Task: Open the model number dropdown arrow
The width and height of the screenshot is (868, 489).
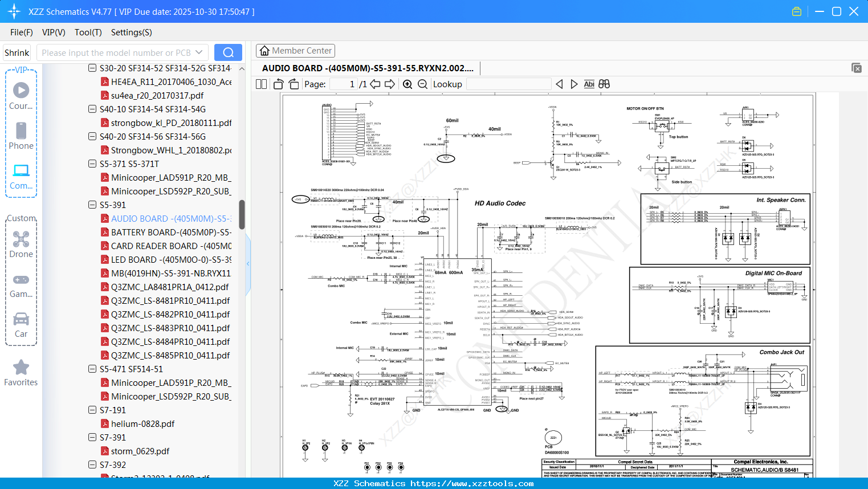Action: pos(199,52)
